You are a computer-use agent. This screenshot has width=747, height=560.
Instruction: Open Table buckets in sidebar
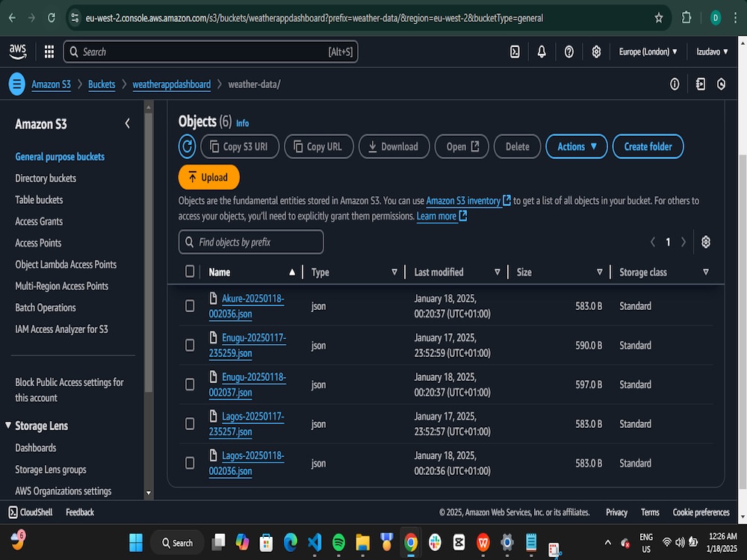click(39, 199)
